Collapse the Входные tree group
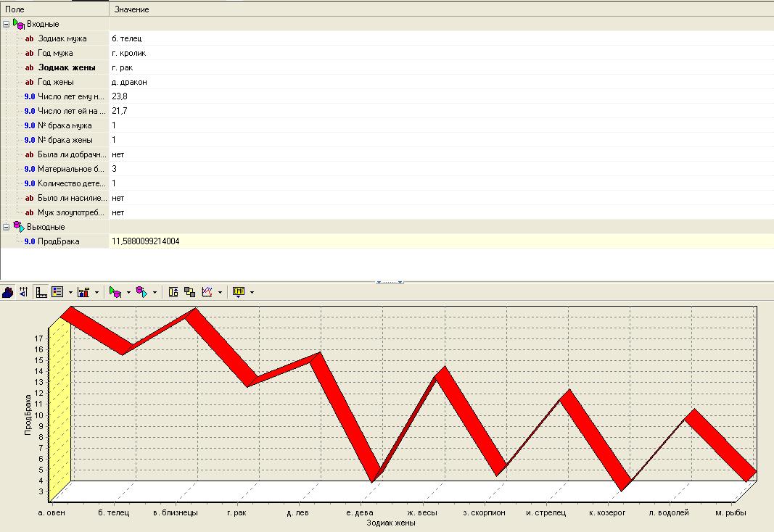The image size is (774, 532). point(6,24)
